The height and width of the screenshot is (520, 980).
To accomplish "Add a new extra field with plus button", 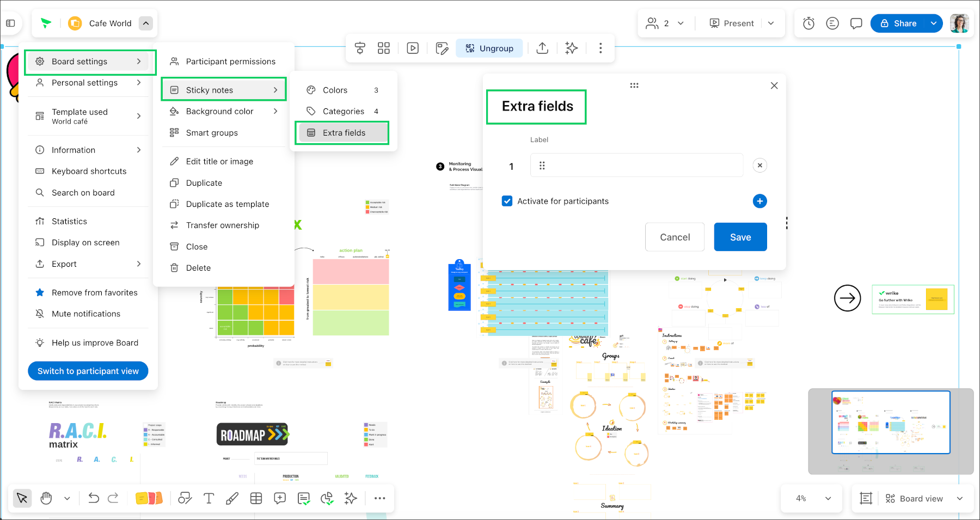I will 760,201.
